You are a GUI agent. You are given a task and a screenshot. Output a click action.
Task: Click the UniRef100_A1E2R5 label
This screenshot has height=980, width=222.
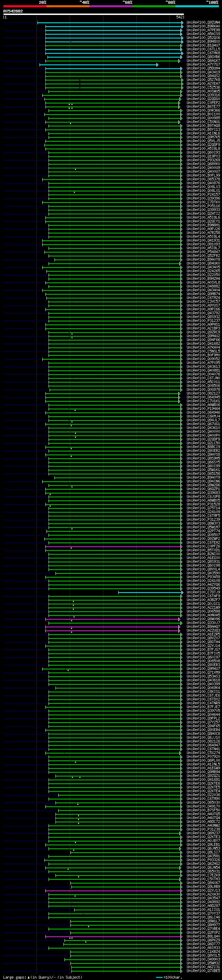[203, 634]
